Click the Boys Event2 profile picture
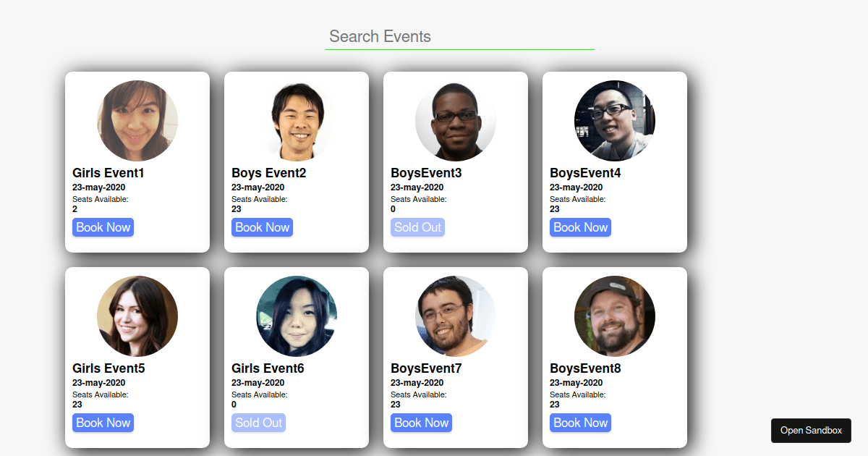The image size is (868, 456). click(x=296, y=121)
